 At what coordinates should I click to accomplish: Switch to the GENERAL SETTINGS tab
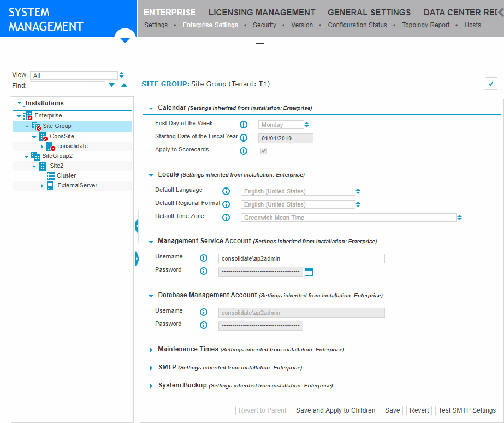(369, 12)
